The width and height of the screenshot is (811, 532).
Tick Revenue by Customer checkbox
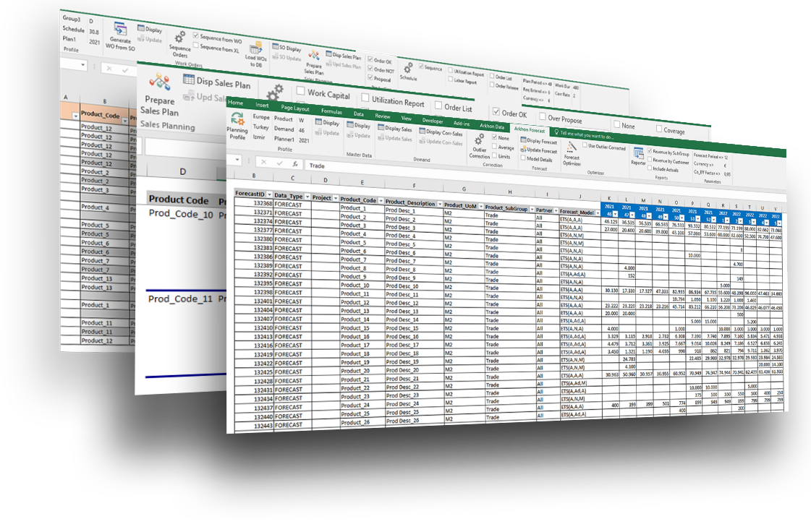650,160
